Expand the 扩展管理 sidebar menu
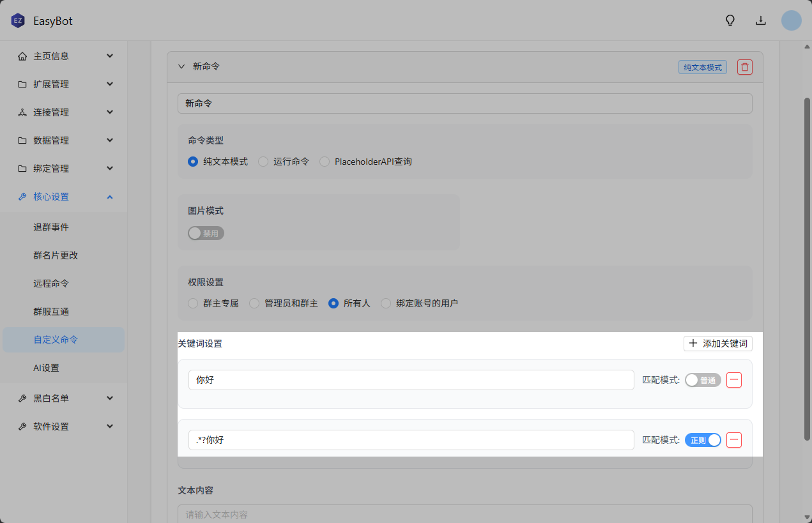Screen dimensions: 812x523 (x=64, y=84)
